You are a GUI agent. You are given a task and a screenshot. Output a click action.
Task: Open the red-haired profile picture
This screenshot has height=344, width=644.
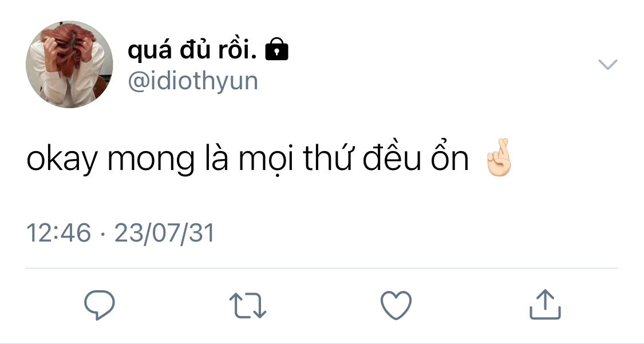(69, 65)
